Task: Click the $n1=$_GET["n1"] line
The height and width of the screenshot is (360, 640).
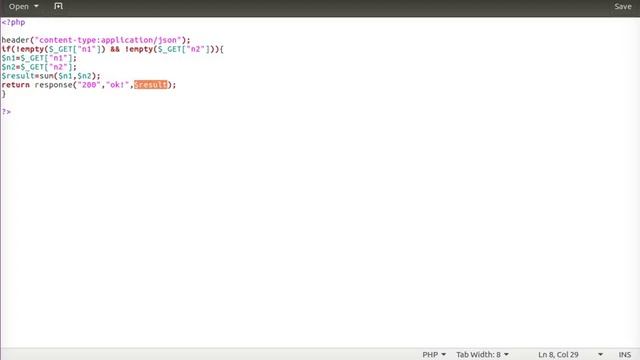Action: point(39,58)
